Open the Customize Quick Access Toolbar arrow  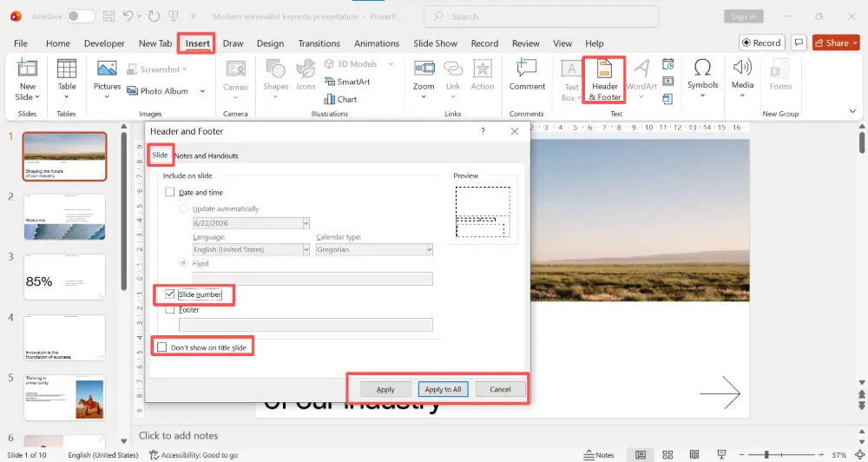(x=194, y=16)
